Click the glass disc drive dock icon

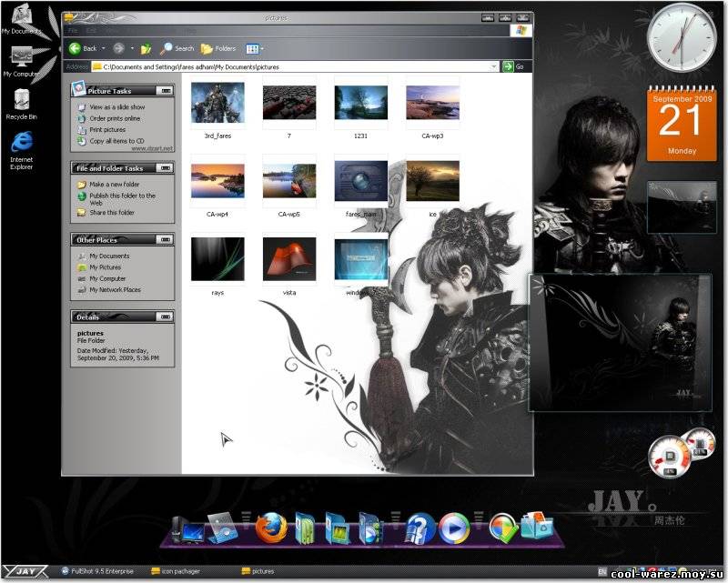click(x=221, y=528)
